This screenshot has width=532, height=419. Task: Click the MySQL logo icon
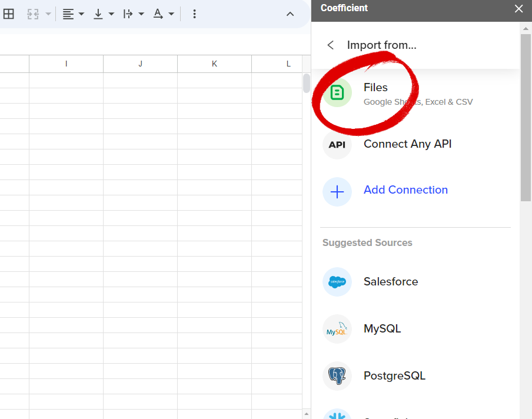tap(337, 329)
